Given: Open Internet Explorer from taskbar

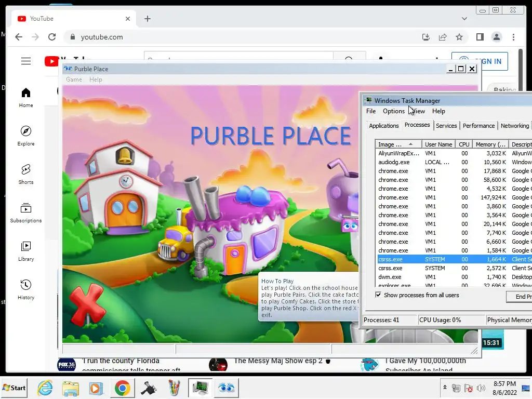Looking at the screenshot, I should pos(45,388).
